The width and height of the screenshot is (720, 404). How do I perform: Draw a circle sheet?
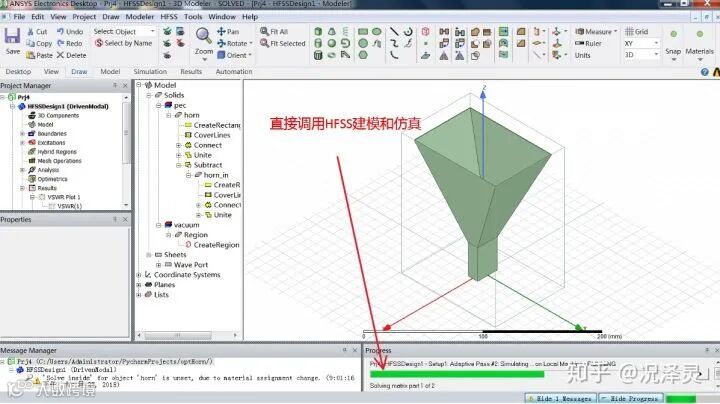coord(363,43)
